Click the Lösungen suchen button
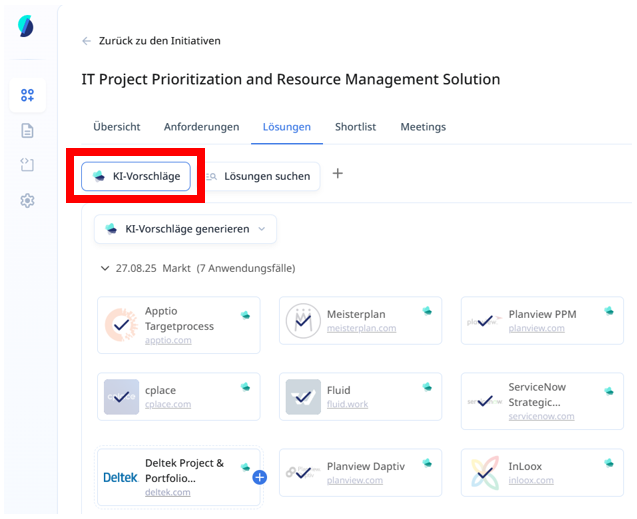 pyautogui.click(x=259, y=176)
